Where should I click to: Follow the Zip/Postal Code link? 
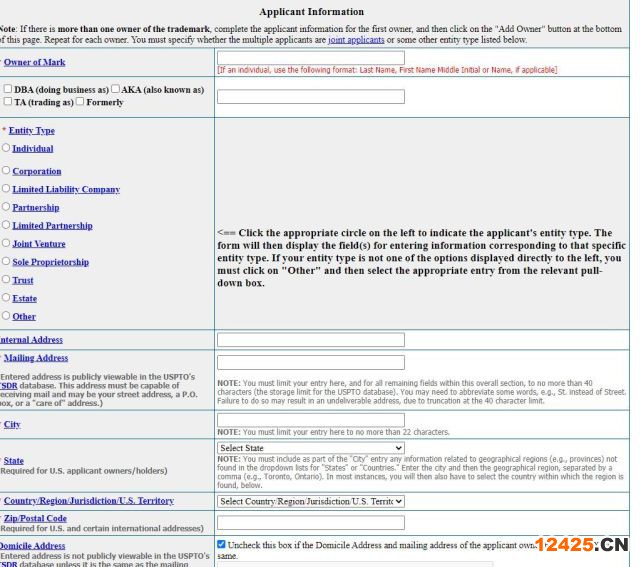click(x=35, y=519)
